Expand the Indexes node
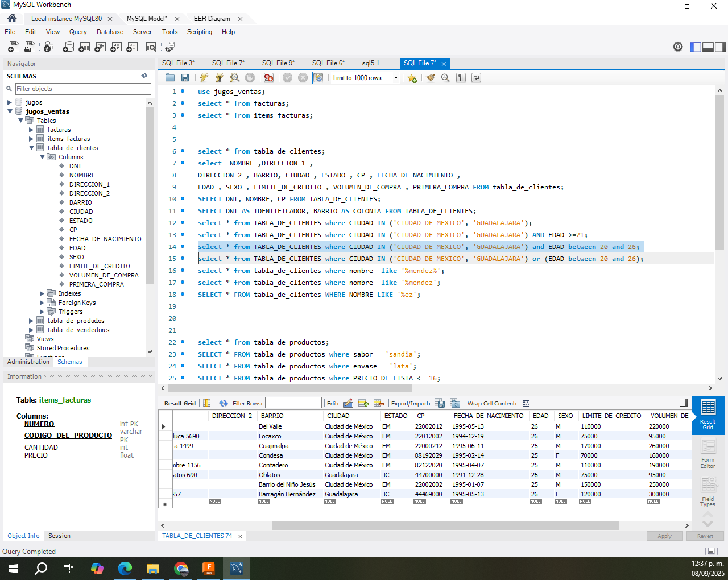Image resolution: width=728 pixels, height=580 pixels. point(42,293)
